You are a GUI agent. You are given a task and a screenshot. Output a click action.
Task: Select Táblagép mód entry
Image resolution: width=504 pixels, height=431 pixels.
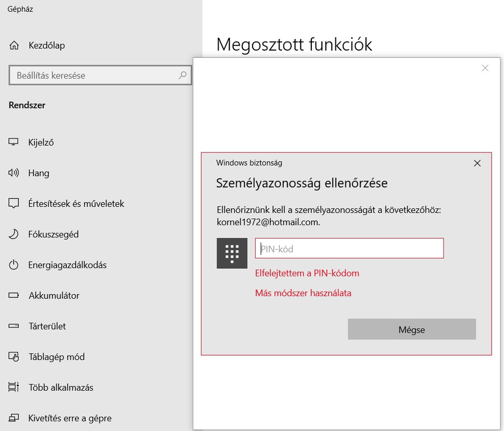point(57,357)
